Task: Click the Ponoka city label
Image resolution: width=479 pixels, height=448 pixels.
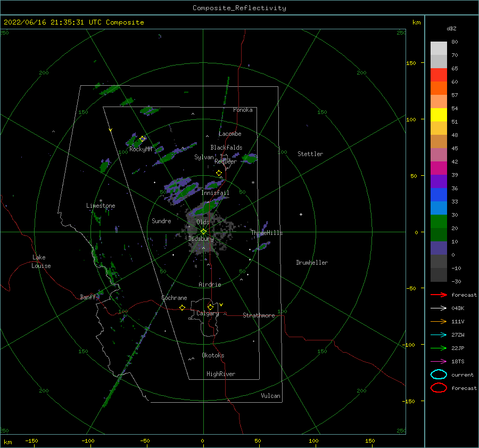Action: [x=243, y=110]
